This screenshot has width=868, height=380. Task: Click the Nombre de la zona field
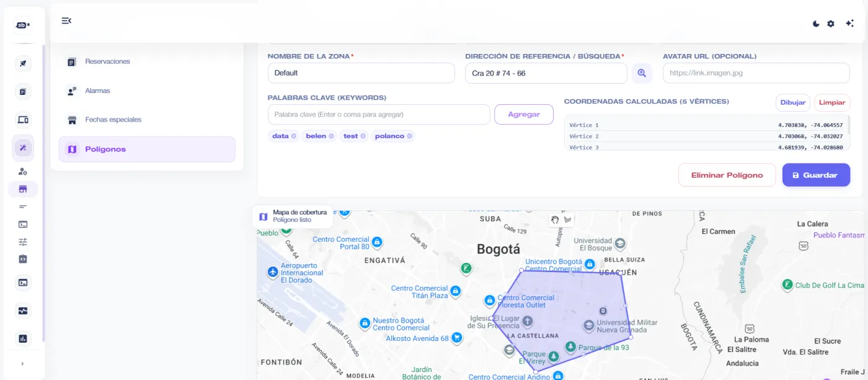click(x=361, y=73)
